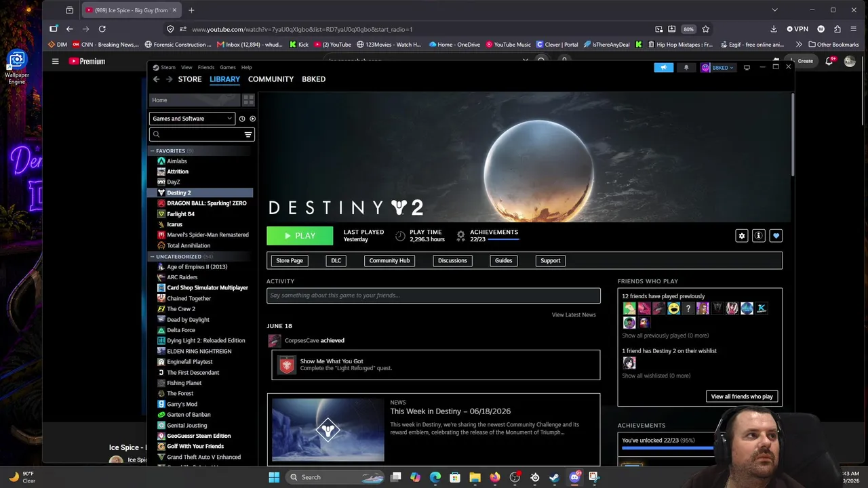
Task: Open Steam's big announcements megaphone icon
Action: point(663,68)
